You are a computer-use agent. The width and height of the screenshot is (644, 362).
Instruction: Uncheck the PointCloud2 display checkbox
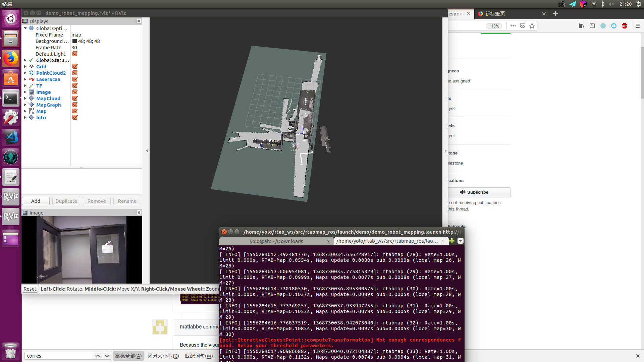click(x=75, y=73)
